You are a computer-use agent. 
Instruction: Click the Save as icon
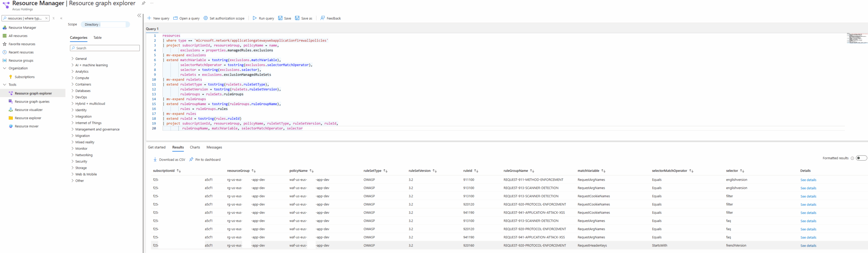click(297, 18)
